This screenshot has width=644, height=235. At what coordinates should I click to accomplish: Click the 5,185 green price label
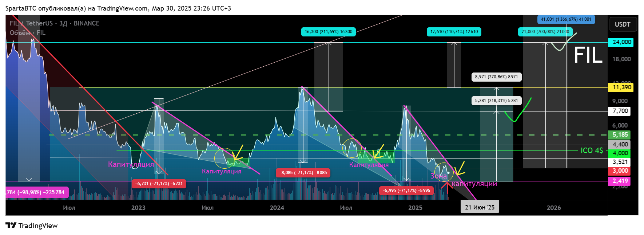click(x=620, y=135)
